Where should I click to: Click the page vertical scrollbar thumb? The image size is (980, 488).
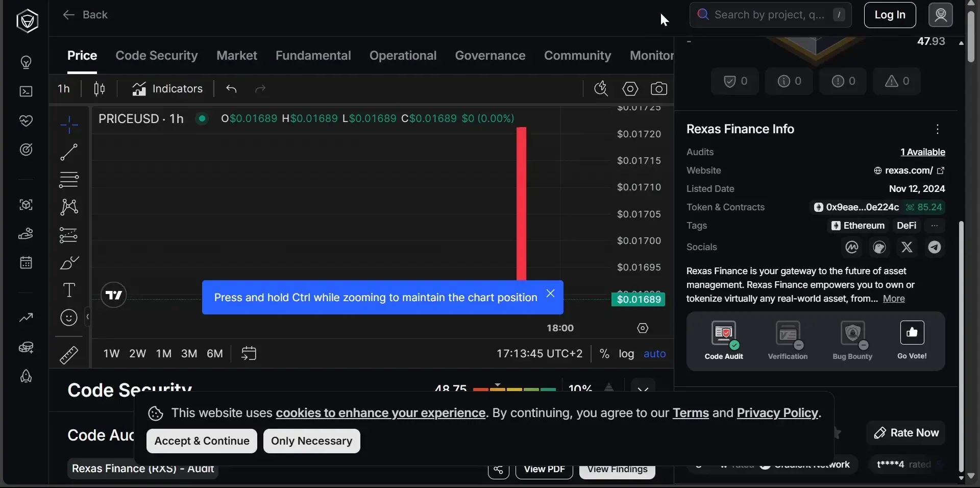971,36
